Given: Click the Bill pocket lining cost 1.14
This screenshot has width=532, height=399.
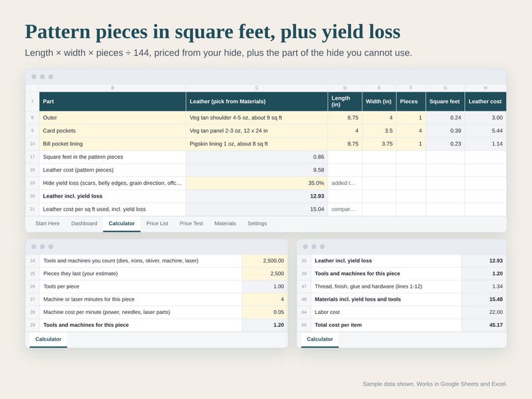Looking at the screenshot, I should (486, 144).
